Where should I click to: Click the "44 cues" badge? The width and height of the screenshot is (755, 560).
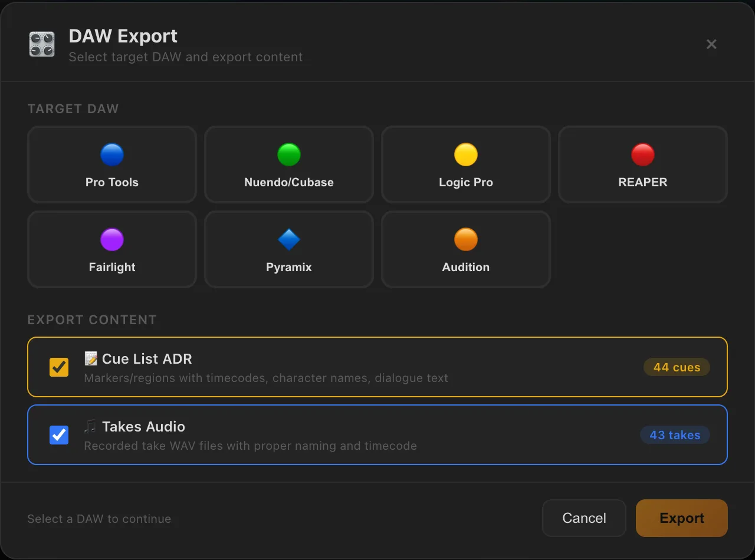[x=677, y=367]
